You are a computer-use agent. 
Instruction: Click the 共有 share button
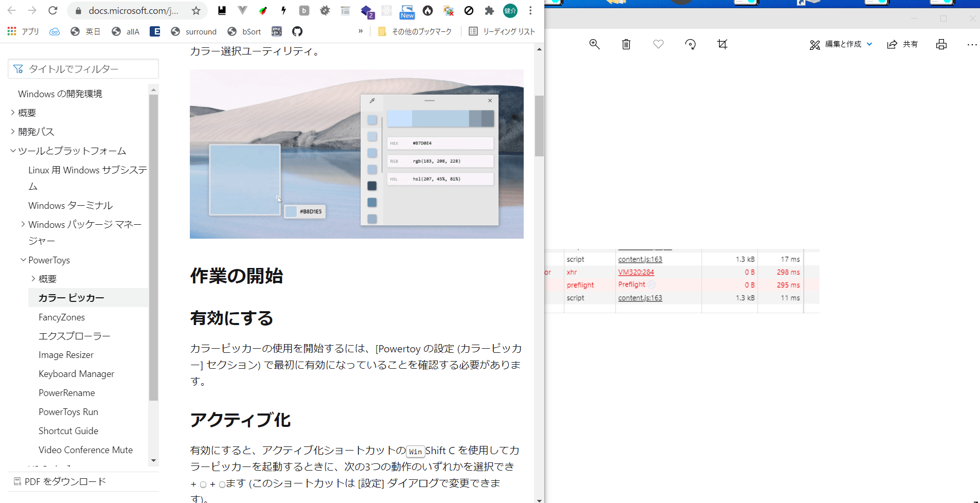click(903, 44)
